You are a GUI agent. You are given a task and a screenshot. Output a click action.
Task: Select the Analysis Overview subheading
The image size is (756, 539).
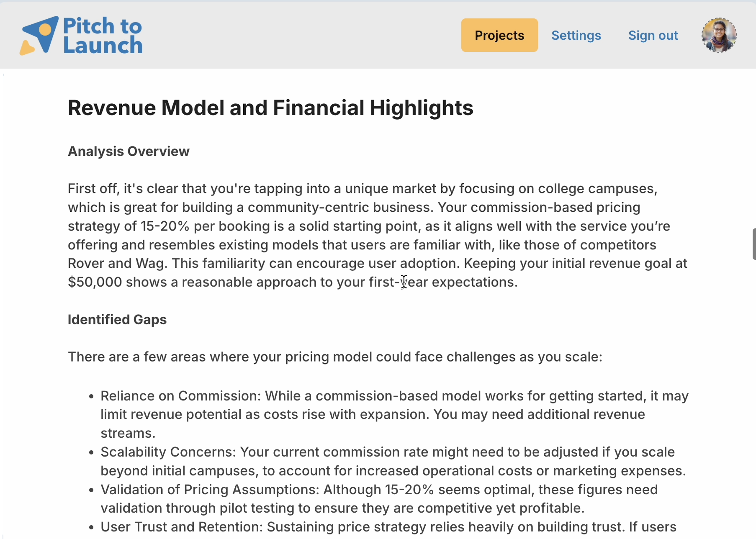pyautogui.click(x=129, y=151)
